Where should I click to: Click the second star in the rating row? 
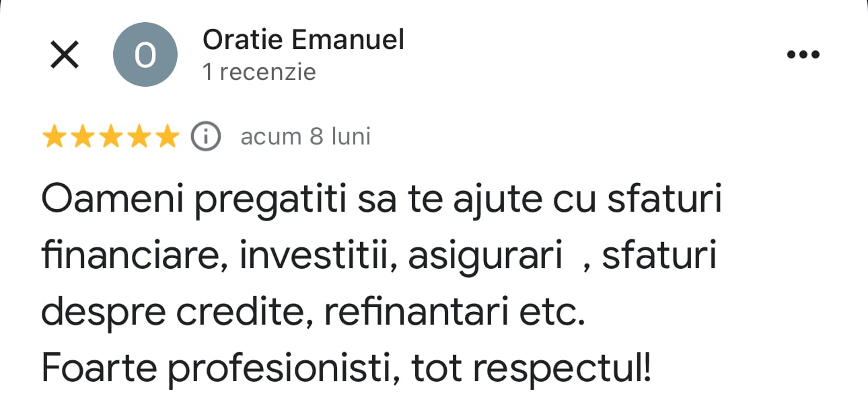[x=83, y=136]
